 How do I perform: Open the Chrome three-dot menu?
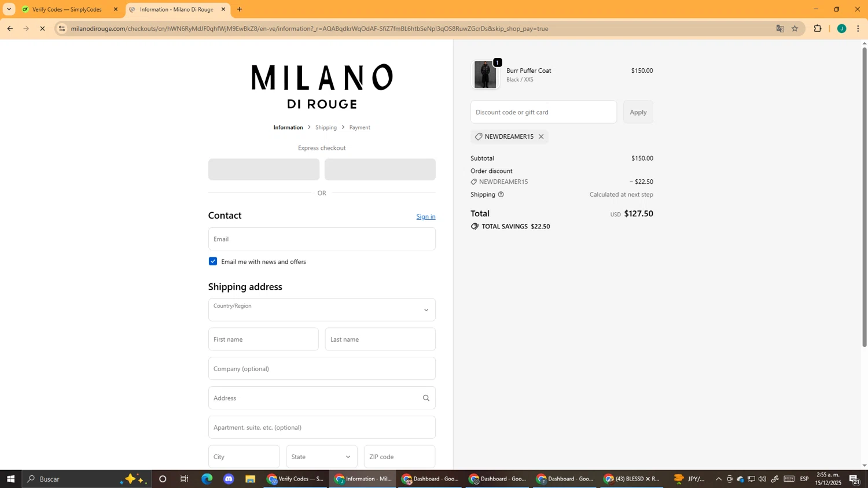point(858,28)
